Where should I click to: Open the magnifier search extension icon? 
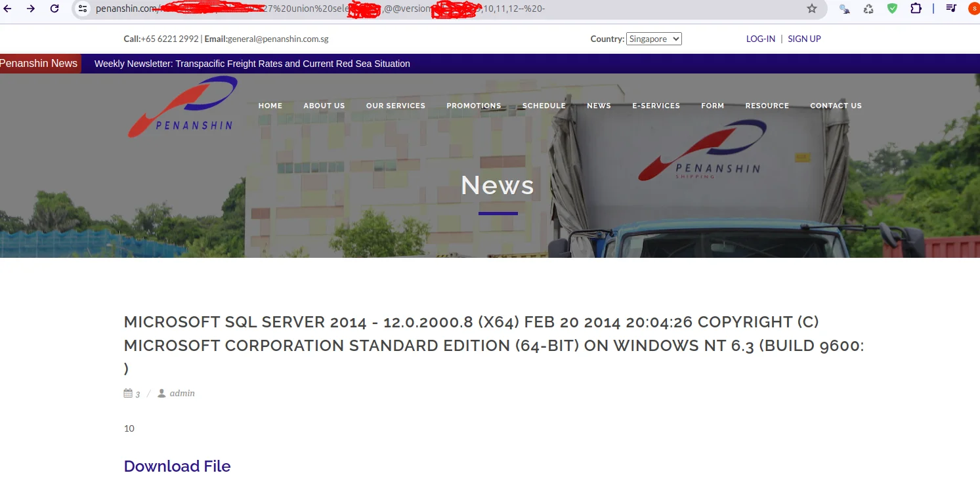[845, 9]
